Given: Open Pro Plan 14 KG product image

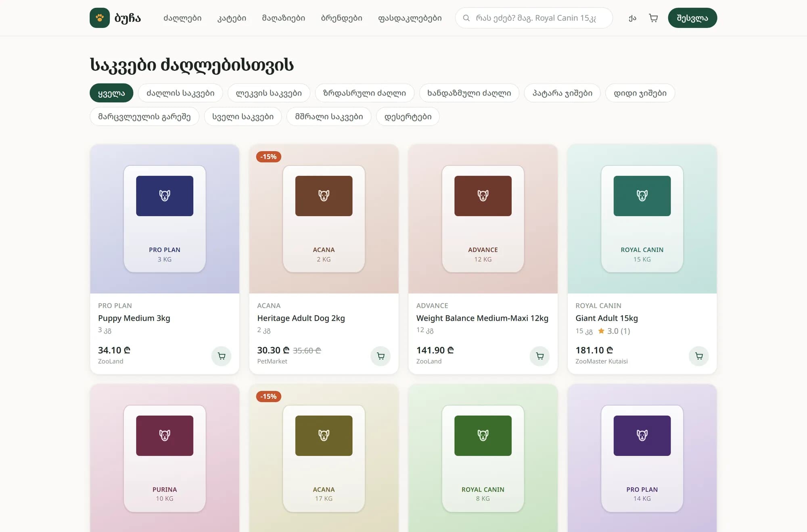Looking at the screenshot, I should [642, 458].
